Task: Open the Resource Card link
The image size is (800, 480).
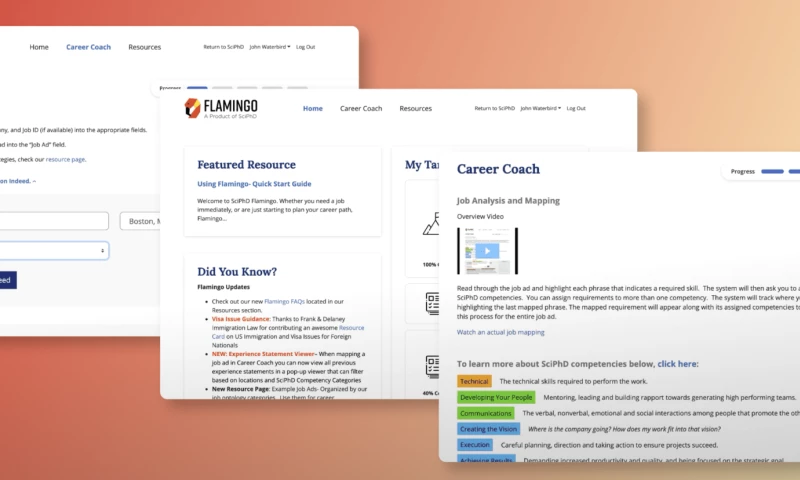Action: [288, 332]
